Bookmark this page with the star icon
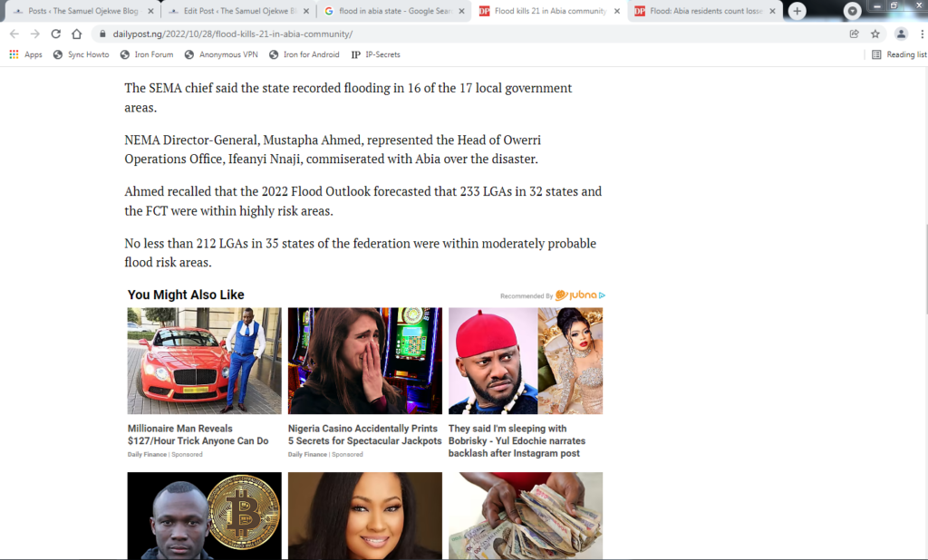Image resolution: width=928 pixels, height=560 pixels. point(875,34)
